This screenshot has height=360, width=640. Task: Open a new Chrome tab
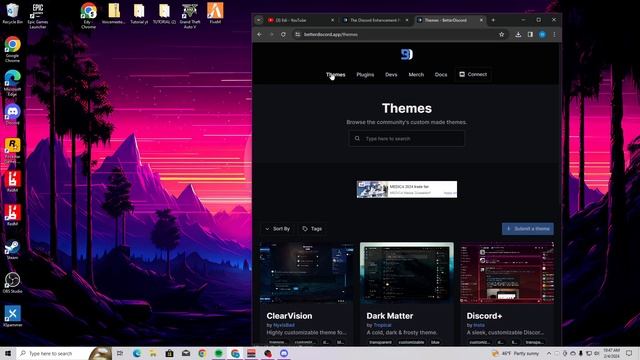[493, 20]
